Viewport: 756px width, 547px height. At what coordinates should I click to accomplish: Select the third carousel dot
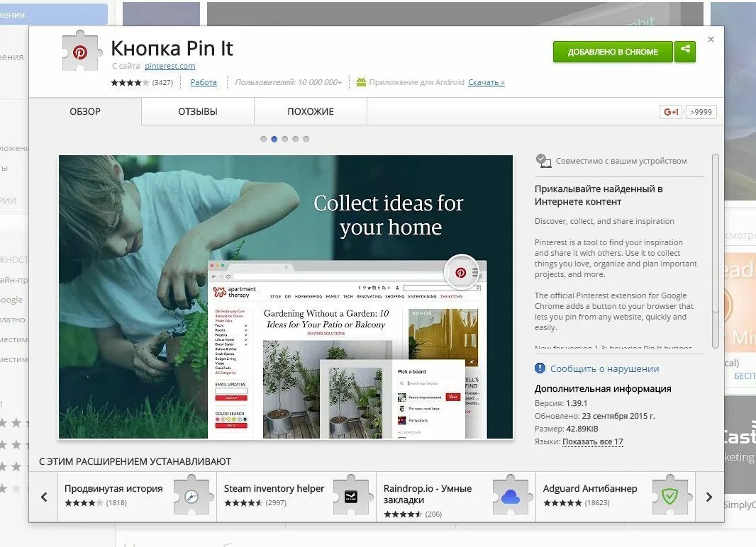click(284, 139)
